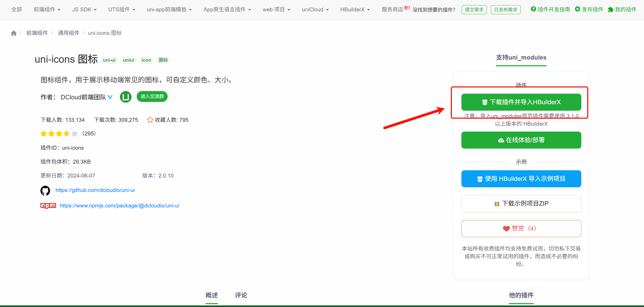Click the 下载次数: 309,275 text
This screenshot has width=644, height=307.
(116, 120)
